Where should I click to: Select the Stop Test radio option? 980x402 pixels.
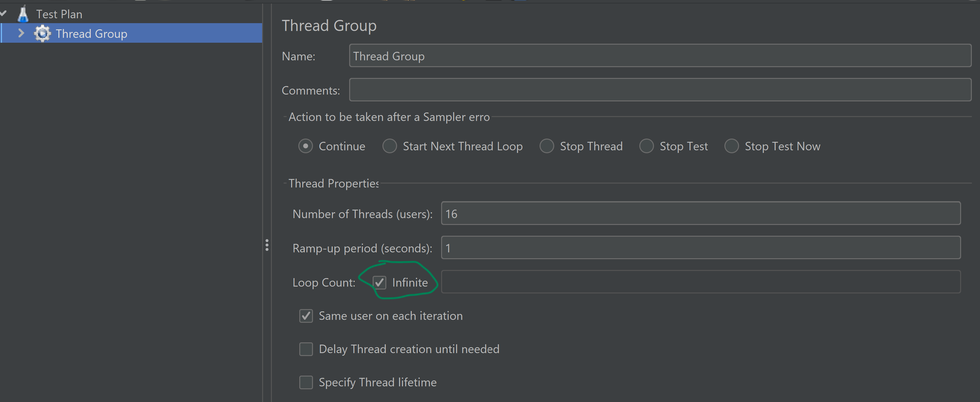646,146
